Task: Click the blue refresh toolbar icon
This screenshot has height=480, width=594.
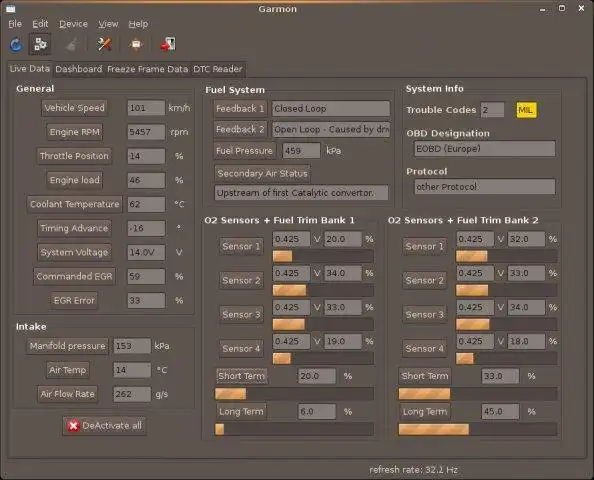Action: tap(16, 45)
